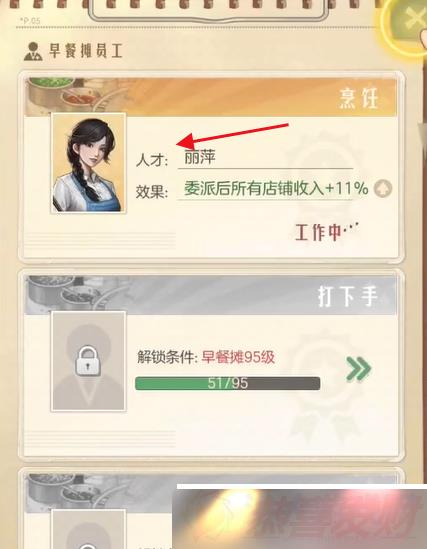Close the staff notebook with the X button
The width and height of the screenshot is (427, 549).
pyautogui.click(x=410, y=21)
